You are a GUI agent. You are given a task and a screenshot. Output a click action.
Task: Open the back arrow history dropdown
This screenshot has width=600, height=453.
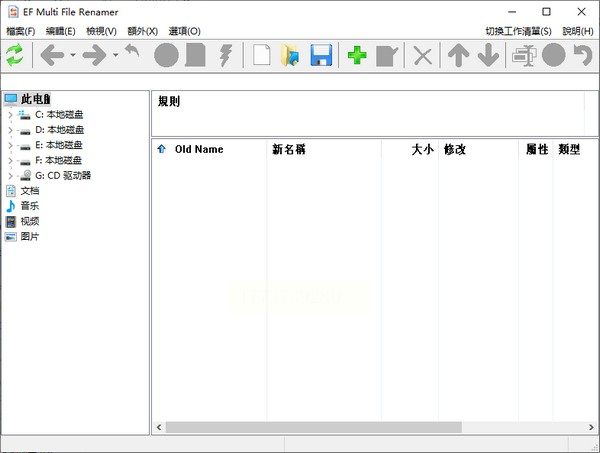tap(73, 55)
